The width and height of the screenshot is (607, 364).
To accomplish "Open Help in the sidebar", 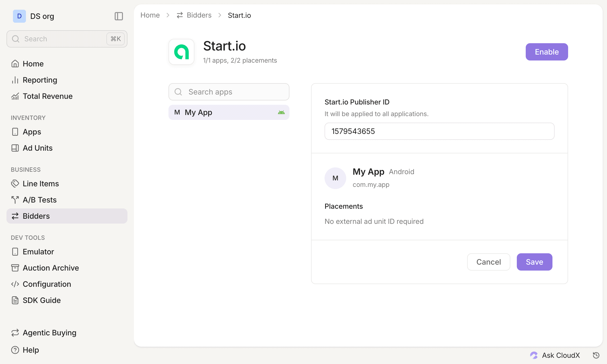I will point(67,350).
